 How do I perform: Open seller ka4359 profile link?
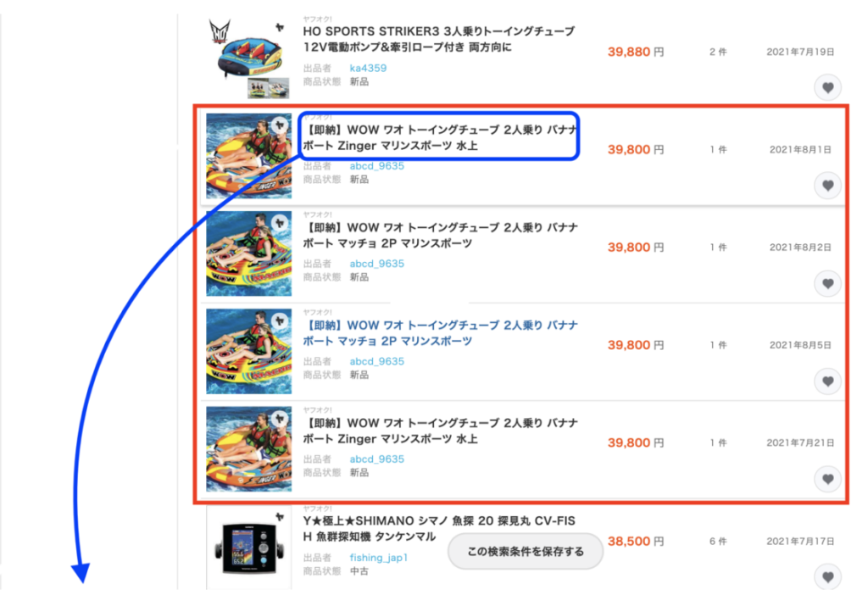368,68
